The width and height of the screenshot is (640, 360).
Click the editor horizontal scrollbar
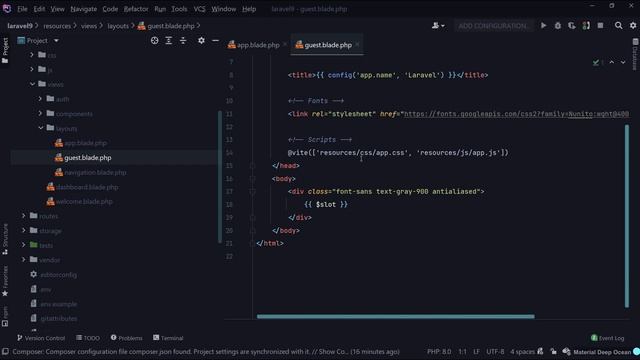pos(395,316)
